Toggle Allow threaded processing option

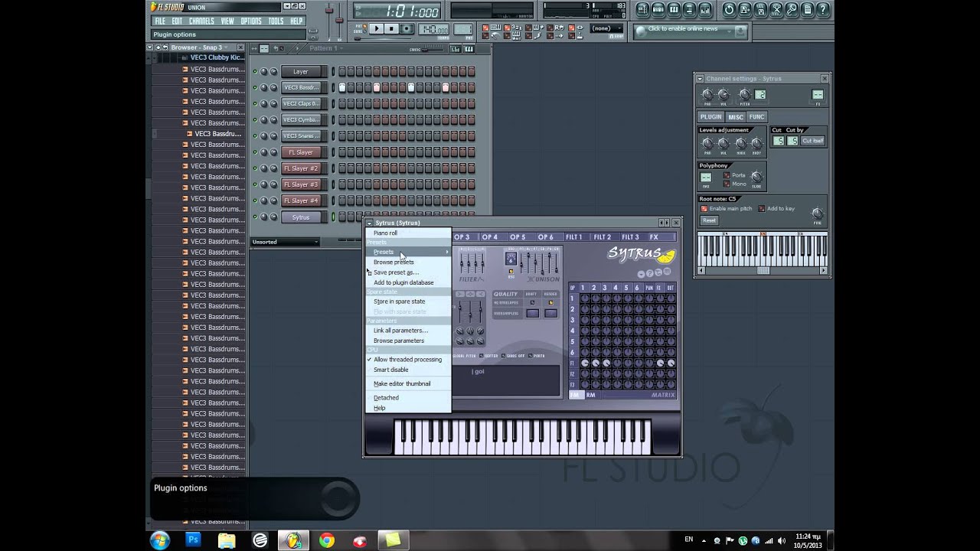click(408, 360)
